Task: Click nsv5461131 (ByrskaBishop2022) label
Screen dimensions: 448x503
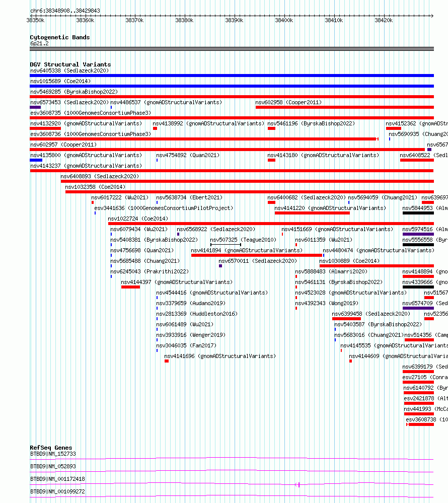Action: coord(339,282)
